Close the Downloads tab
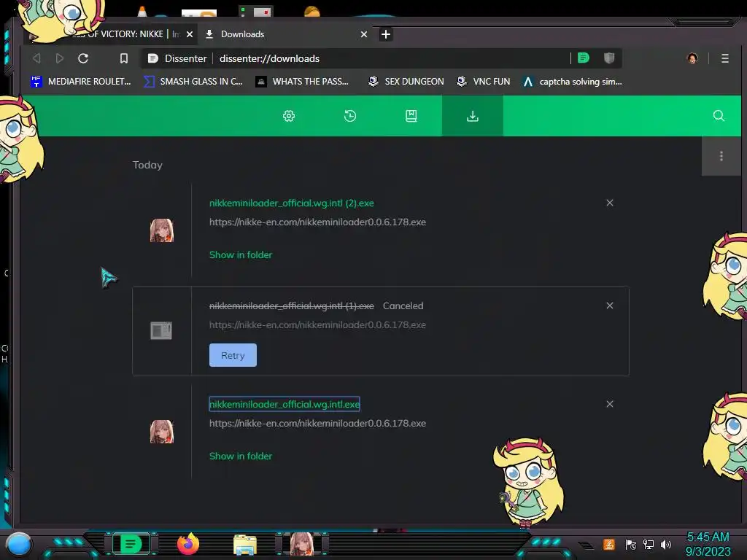Viewport: 747px width, 560px height. (364, 34)
